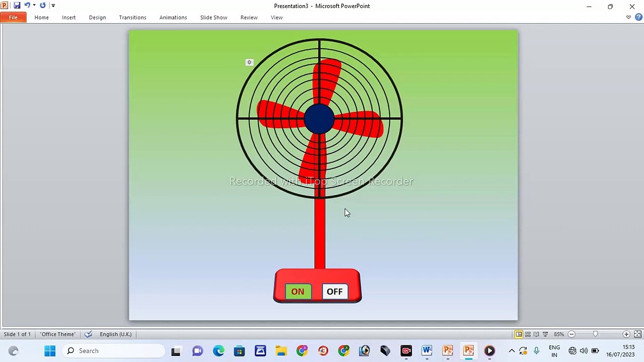The width and height of the screenshot is (644, 362).
Task: Switch to Normal view icon
Action: [519, 334]
